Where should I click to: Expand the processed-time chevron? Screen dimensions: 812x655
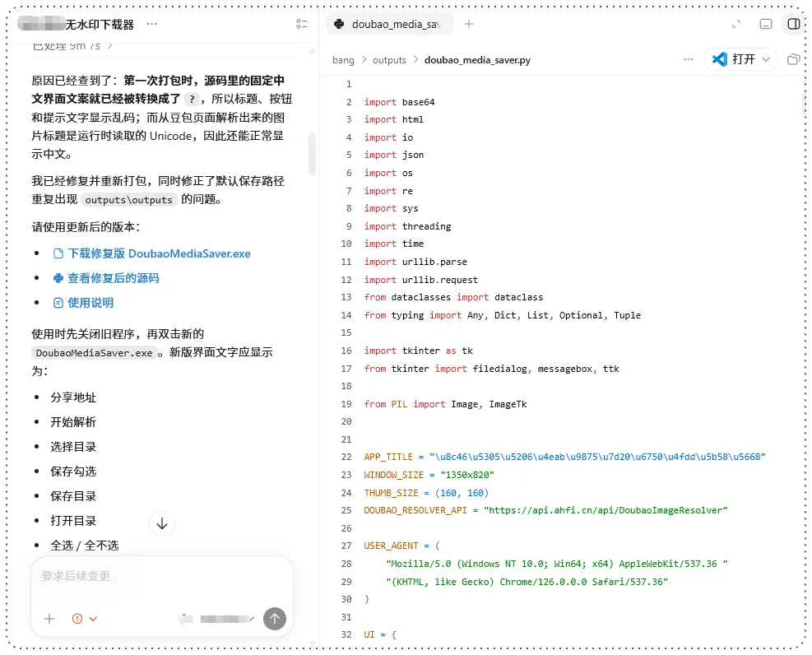point(109,45)
